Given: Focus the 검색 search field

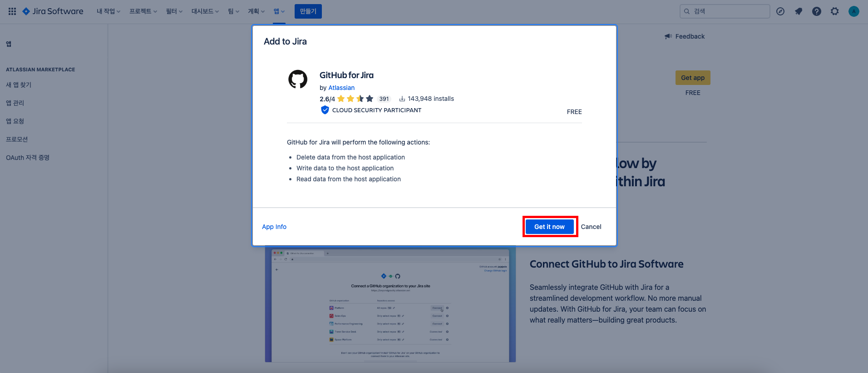Looking at the screenshot, I should pyautogui.click(x=725, y=11).
